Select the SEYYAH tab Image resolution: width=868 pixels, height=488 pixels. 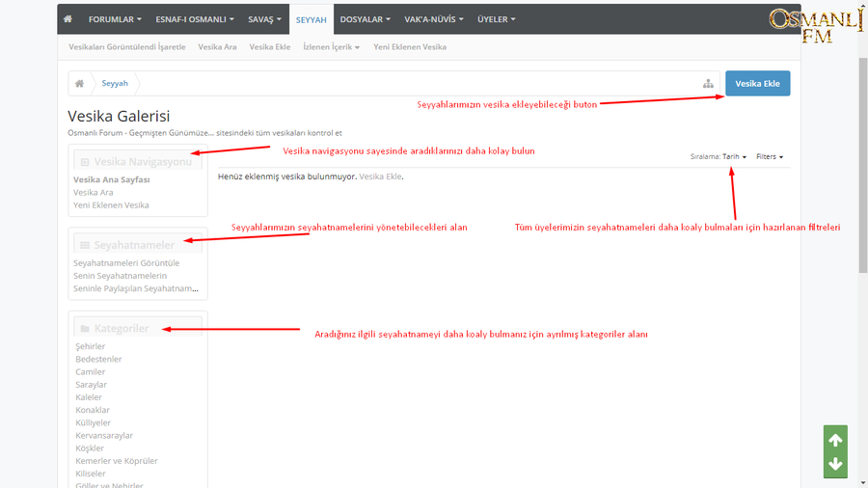coord(312,20)
